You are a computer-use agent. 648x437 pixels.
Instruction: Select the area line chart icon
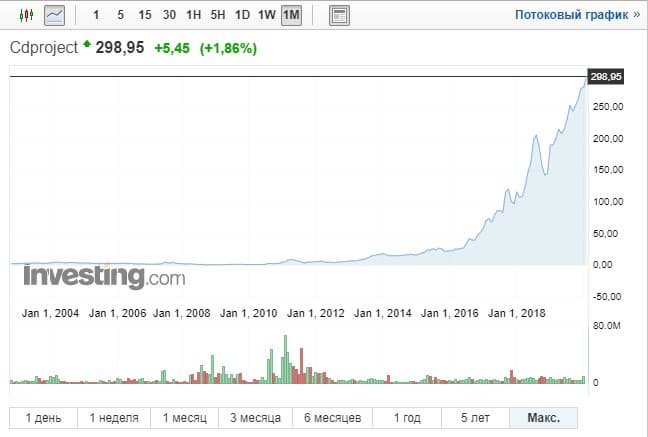tap(55, 15)
